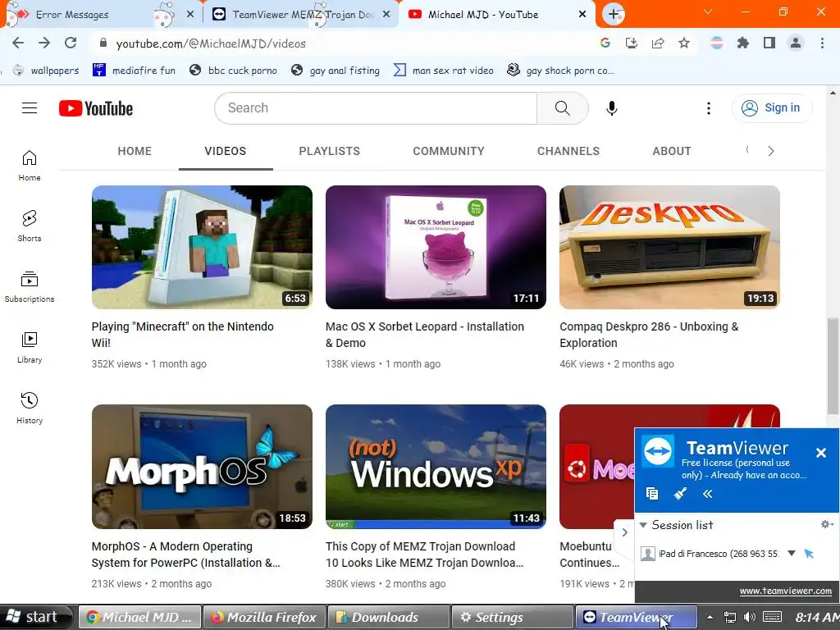Open the mediafire fun bookmark
The height and width of the screenshot is (630, 840).
(134, 71)
